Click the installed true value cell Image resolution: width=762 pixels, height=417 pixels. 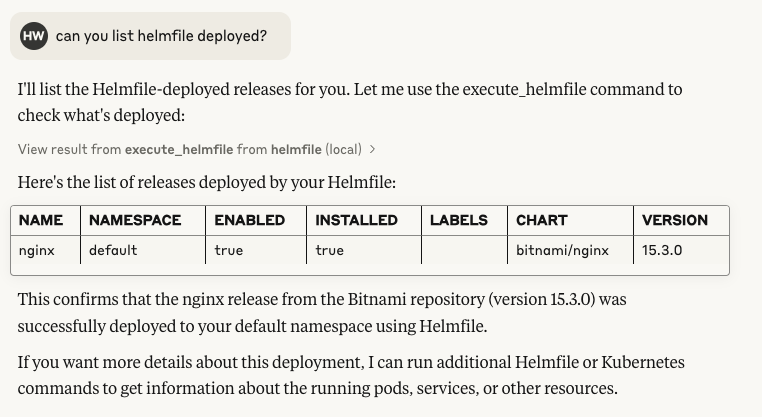tap(364, 250)
